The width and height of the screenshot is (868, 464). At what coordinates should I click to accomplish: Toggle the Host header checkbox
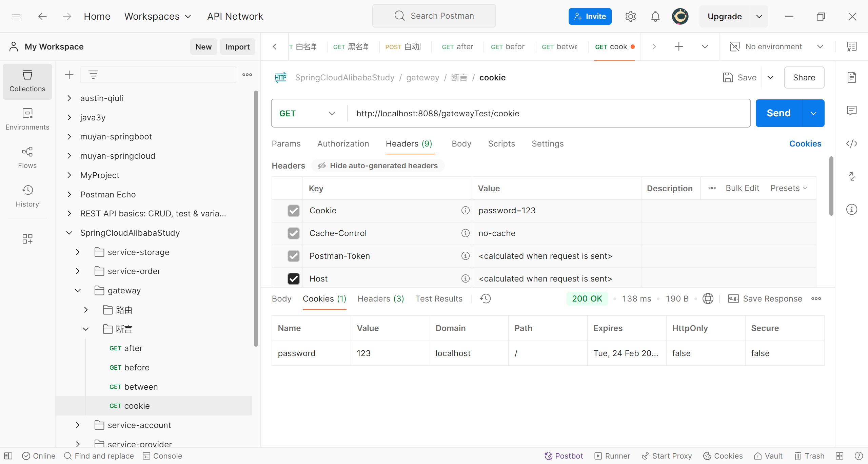coord(293,279)
